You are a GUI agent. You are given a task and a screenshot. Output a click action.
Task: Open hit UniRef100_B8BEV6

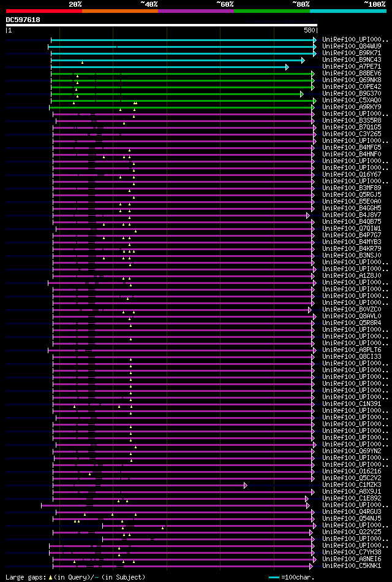(352, 73)
